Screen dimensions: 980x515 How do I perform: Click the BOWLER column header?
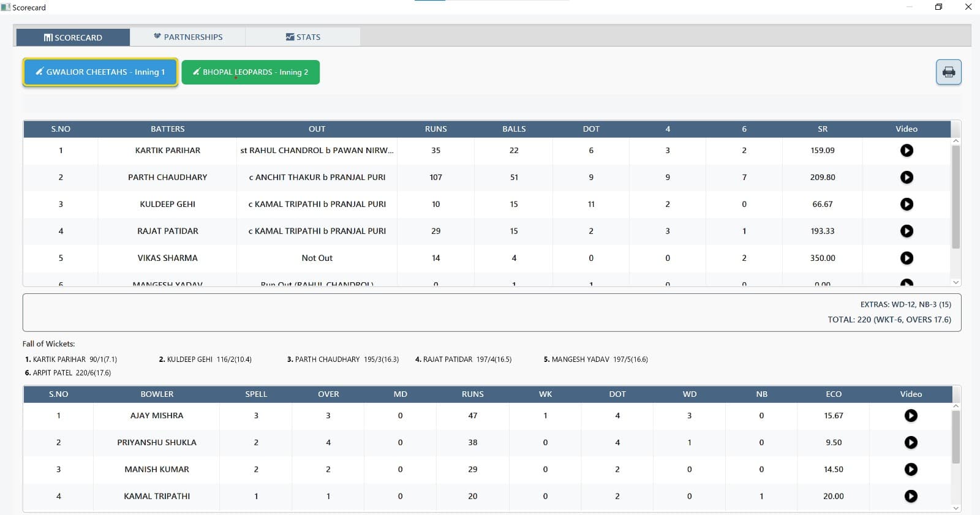tap(157, 394)
